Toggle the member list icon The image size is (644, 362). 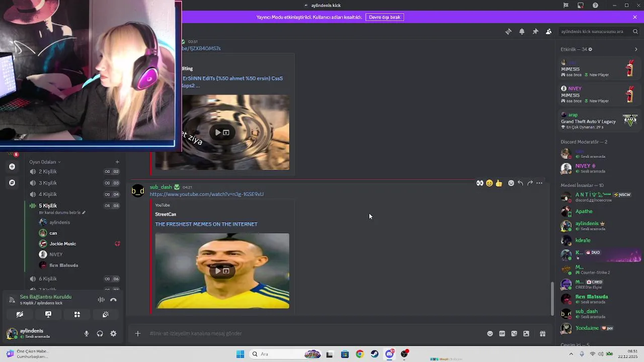pos(548,31)
